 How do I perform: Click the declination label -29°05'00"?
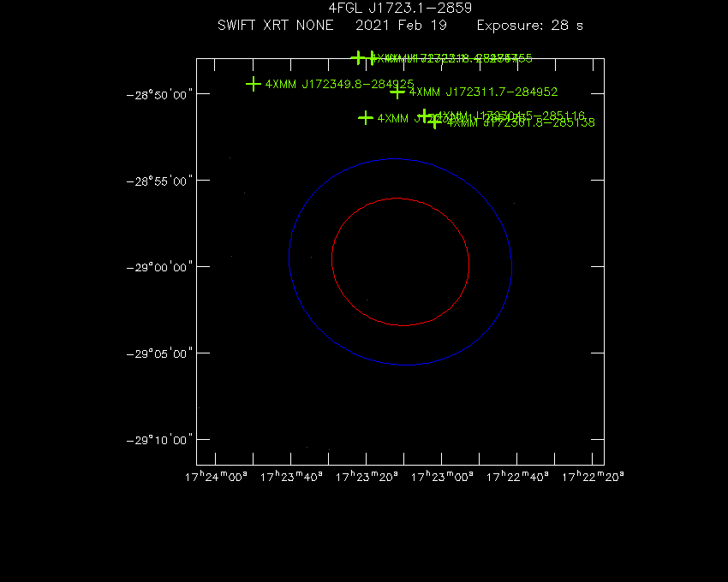[x=159, y=353]
